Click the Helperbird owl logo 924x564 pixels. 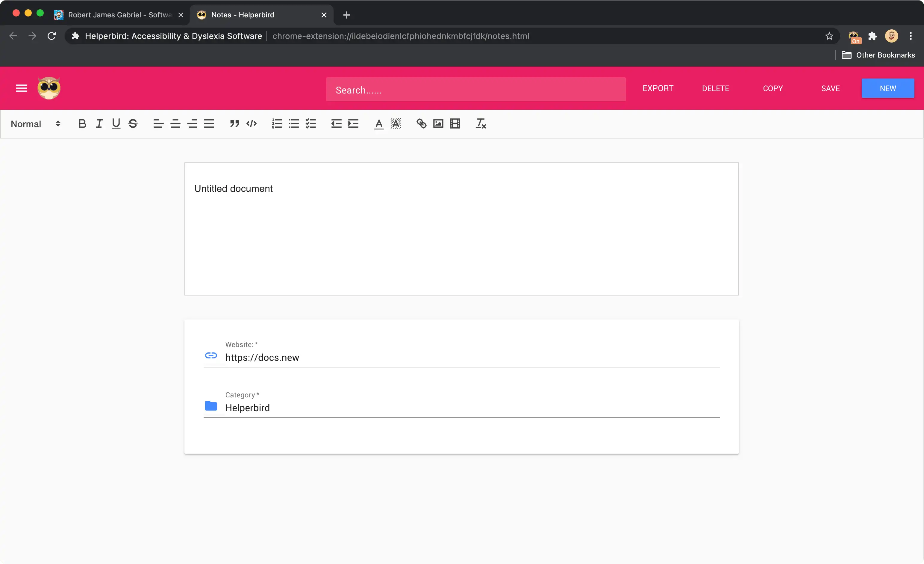point(49,88)
